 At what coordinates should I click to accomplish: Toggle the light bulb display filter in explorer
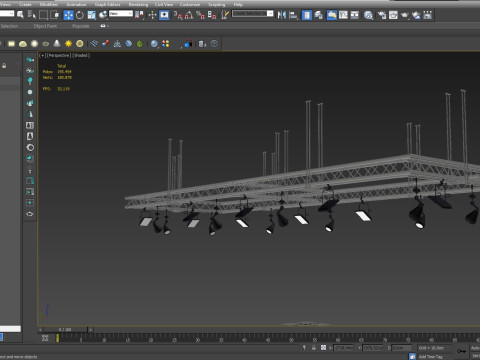tap(30, 81)
